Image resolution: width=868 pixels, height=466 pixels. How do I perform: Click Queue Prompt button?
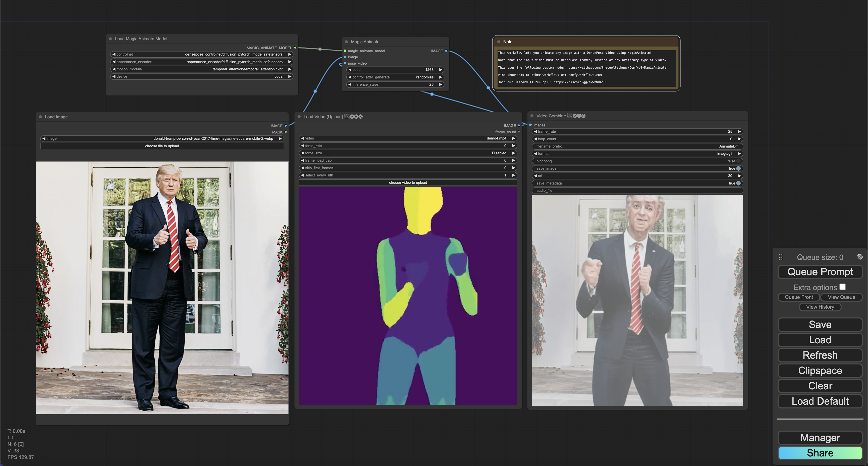[820, 272]
